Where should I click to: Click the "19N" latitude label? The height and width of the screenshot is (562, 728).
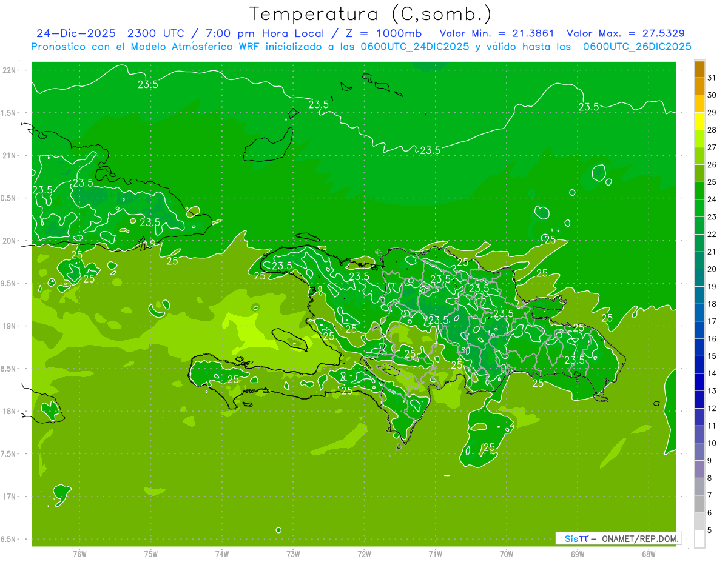pos(9,326)
